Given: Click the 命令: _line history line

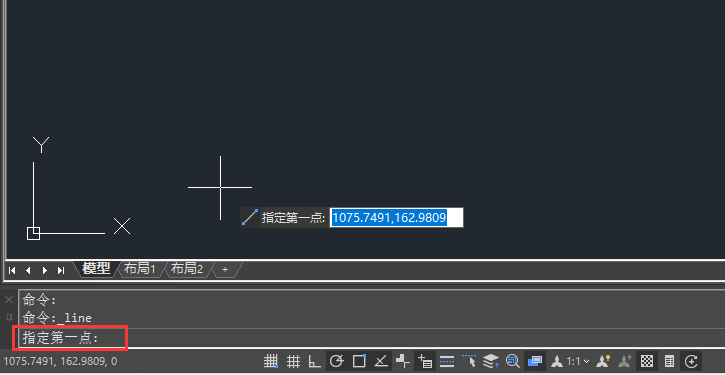Looking at the screenshot, I should point(57,318).
